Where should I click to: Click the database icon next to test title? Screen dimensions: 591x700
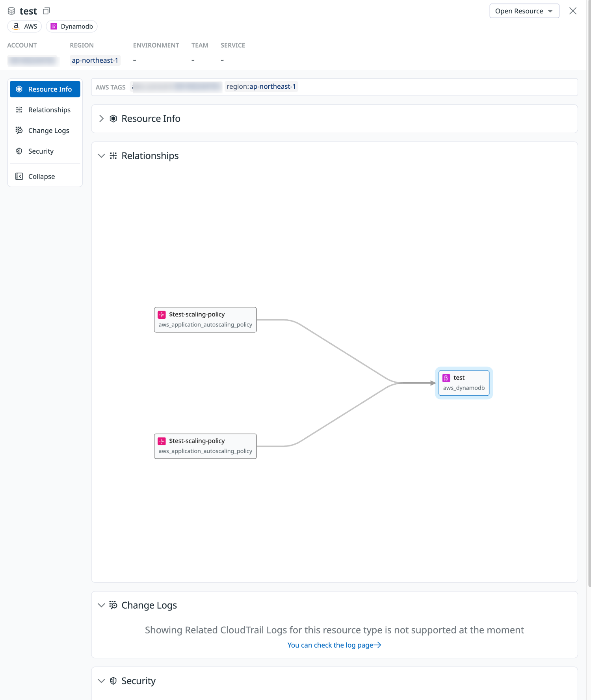11,11
